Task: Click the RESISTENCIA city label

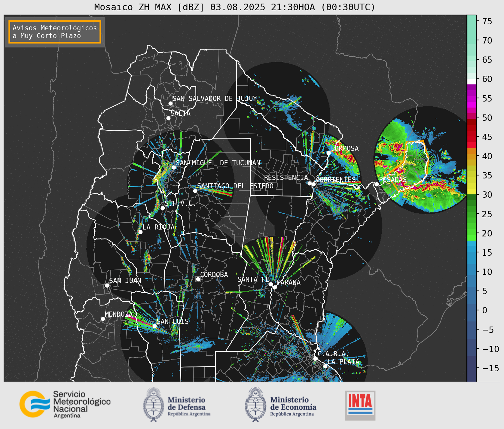Action: (x=286, y=178)
